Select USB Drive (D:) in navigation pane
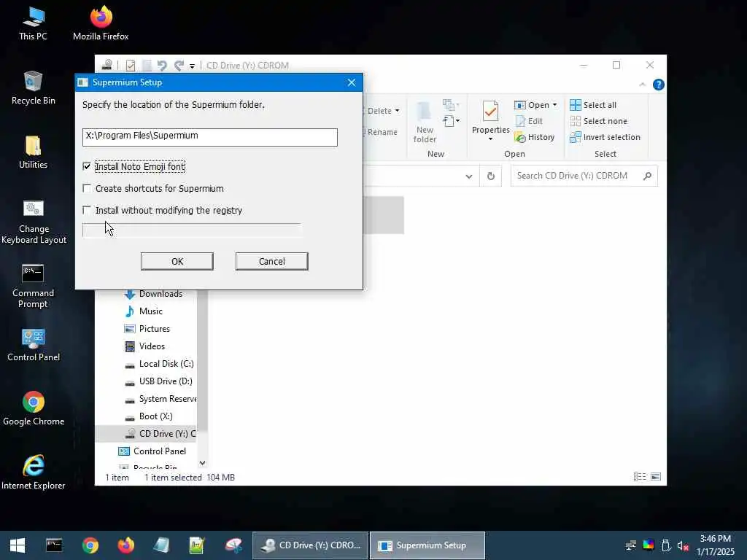Viewport: 747px width, 560px height. pos(158,381)
